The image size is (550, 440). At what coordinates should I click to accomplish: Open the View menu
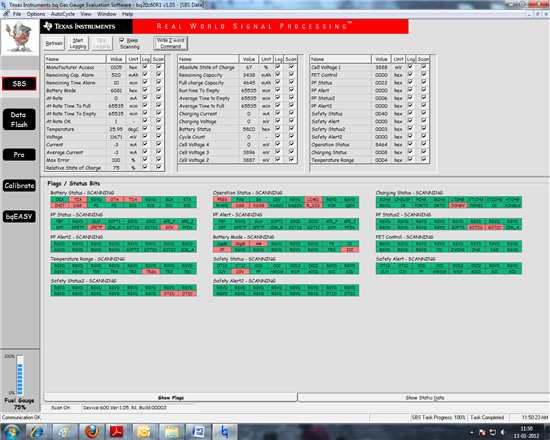(x=86, y=14)
